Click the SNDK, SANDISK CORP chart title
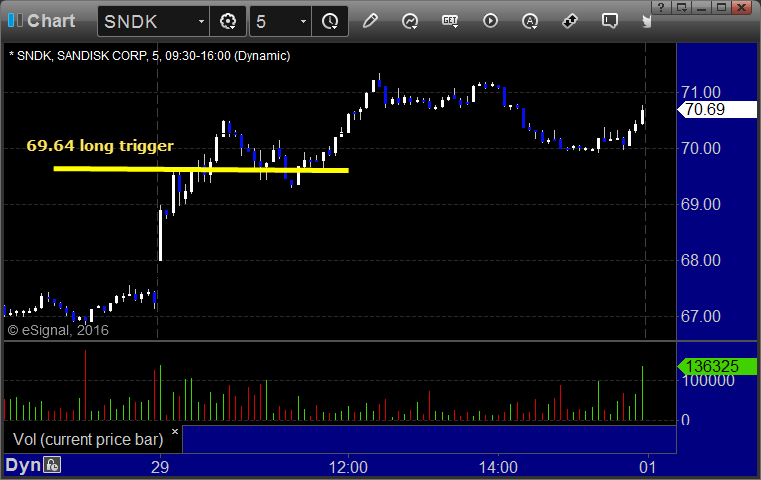Screen dimensions: 761x480 149,56
